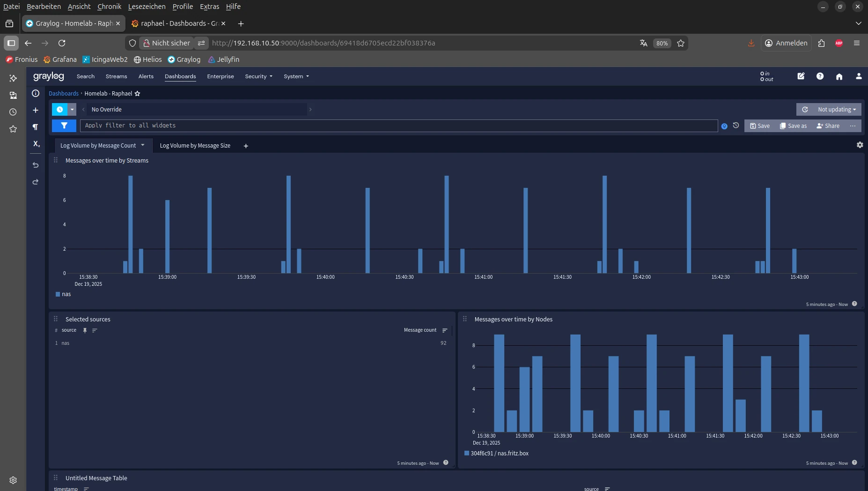The width and height of the screenshot is (868, 491).
Task: Open the Streams navigation item
Action: pos(116,76)
